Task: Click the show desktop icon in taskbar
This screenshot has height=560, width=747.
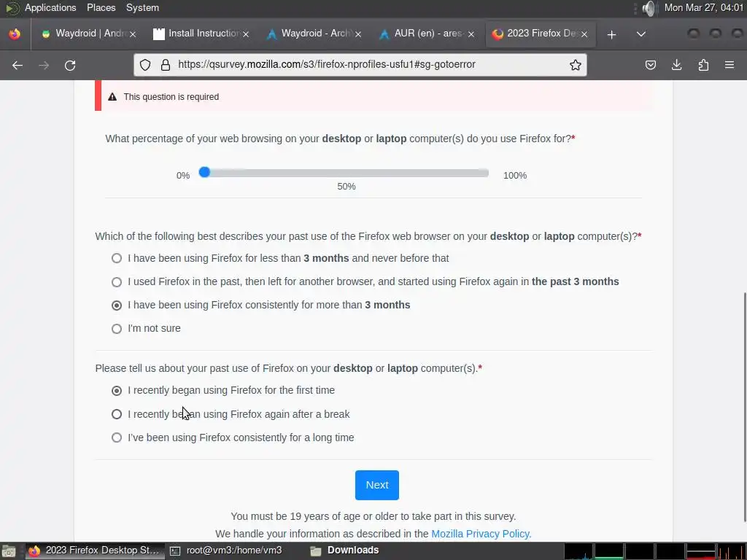Action: [x=9, y=551]
